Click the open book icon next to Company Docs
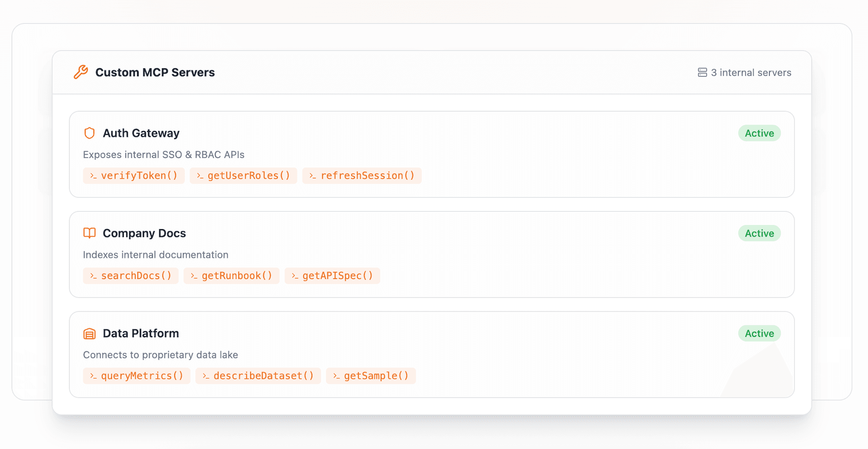The image size is (868, 449). tap(89, 233)
